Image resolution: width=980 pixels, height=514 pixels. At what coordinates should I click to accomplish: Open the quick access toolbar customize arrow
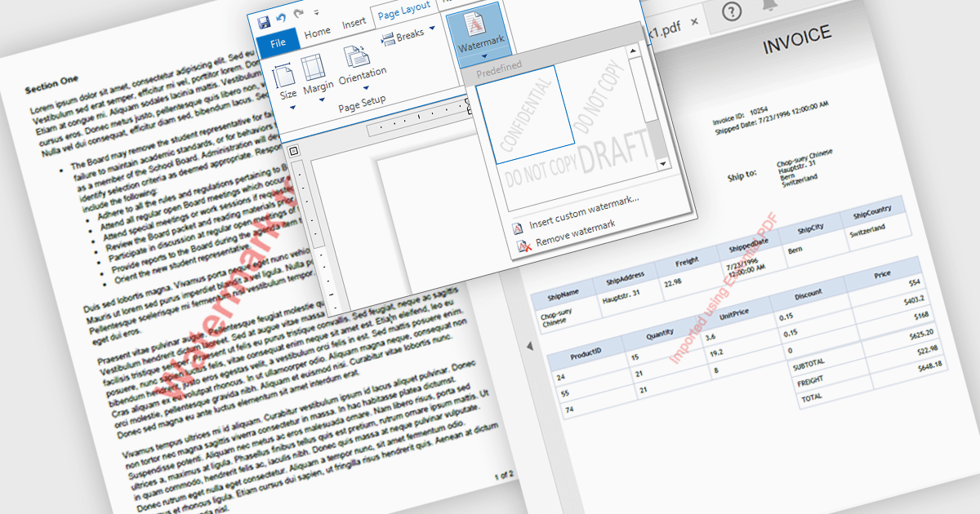click(315, 14)
